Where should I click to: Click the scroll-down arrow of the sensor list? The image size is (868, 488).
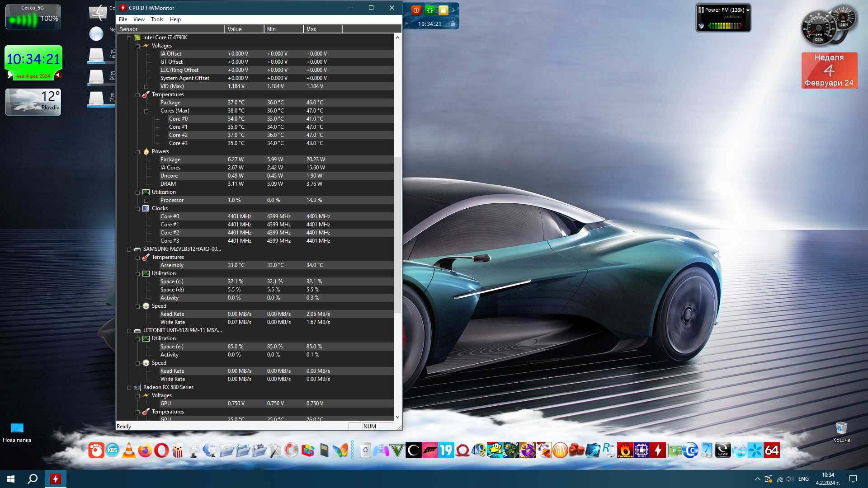tap(397, 417)
